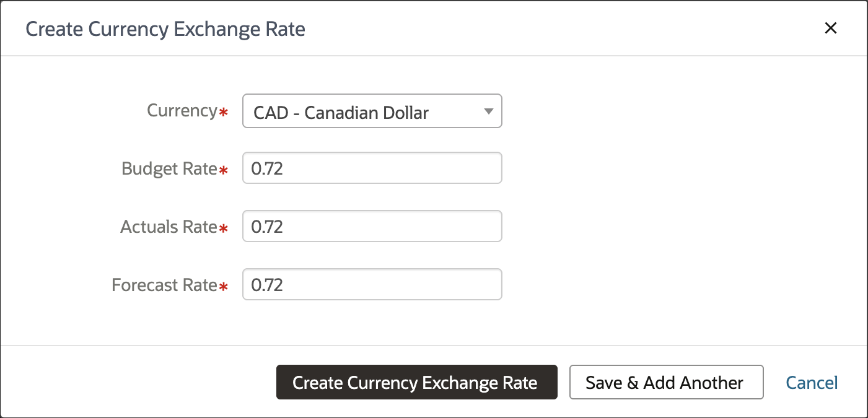Focus the Budget Rate input field

point(372,168)
